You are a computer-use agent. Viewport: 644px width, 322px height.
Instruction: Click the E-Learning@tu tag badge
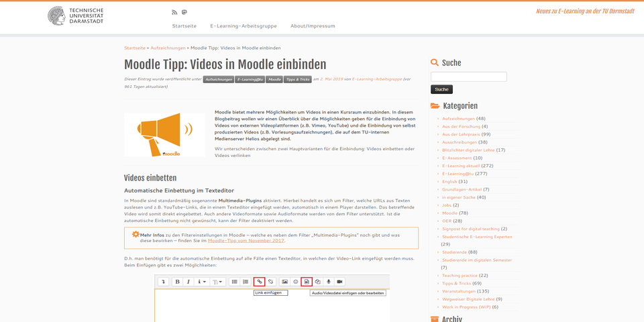point(250,79)
